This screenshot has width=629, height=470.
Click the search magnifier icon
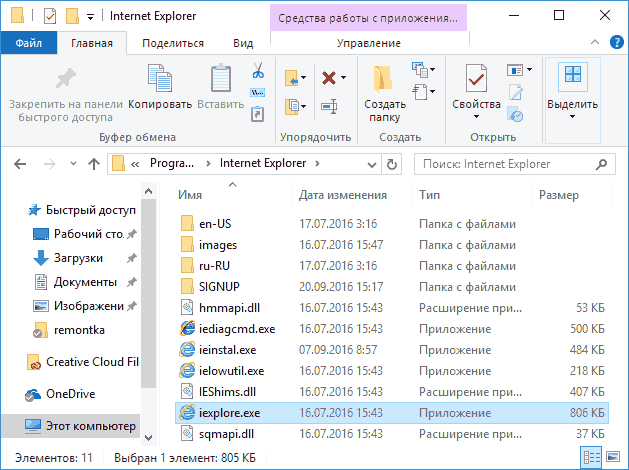click(601, 164)
